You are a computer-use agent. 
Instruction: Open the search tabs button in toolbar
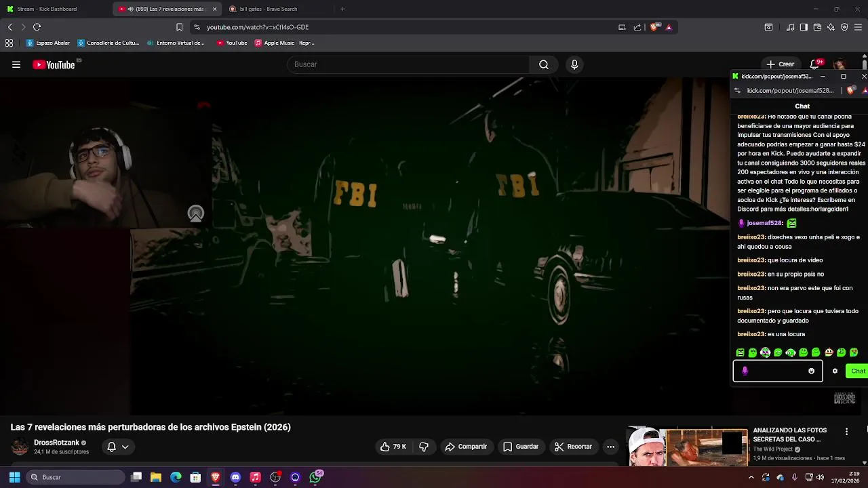[x=768, y=27]
